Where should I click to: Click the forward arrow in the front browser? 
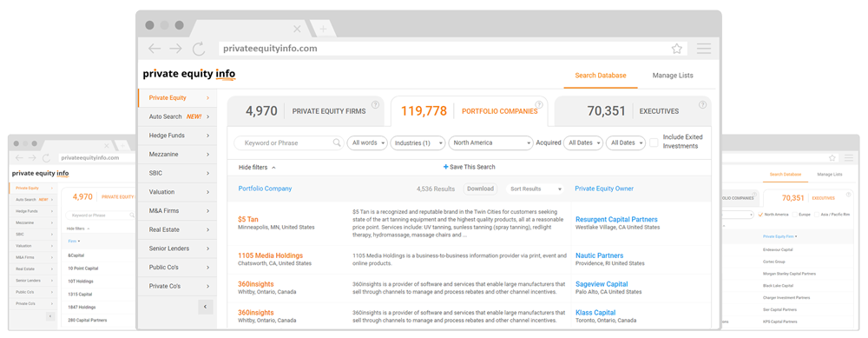[x=175, y=49]
